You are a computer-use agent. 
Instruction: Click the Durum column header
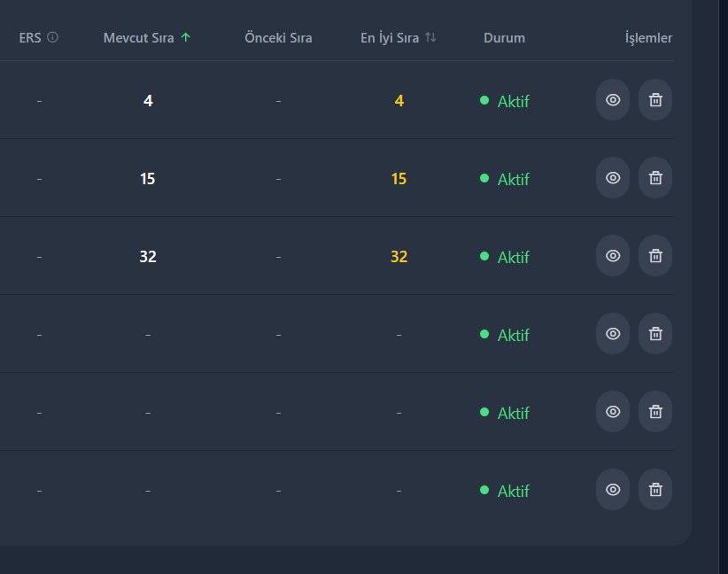pyautogui.click(x=504, y=37)
